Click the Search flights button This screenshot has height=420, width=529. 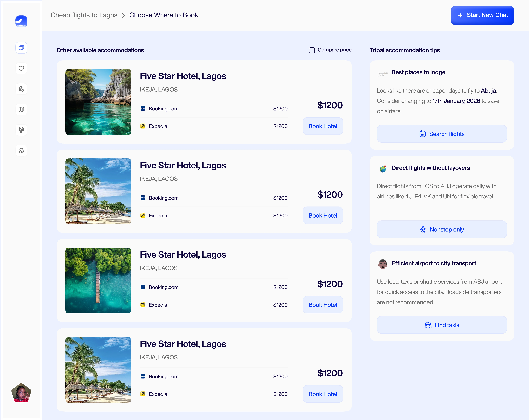(x=442, y=134)
